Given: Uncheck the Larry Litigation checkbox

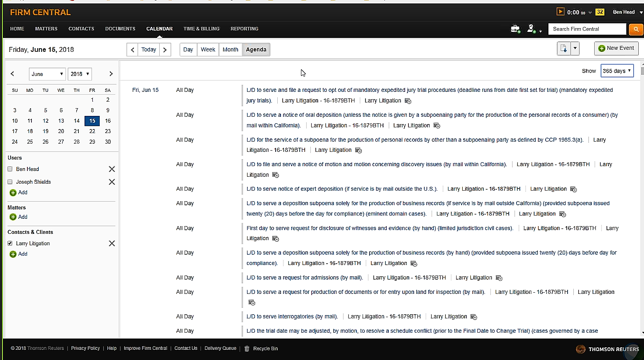Looking at the screenshot, I should point(10,243).
